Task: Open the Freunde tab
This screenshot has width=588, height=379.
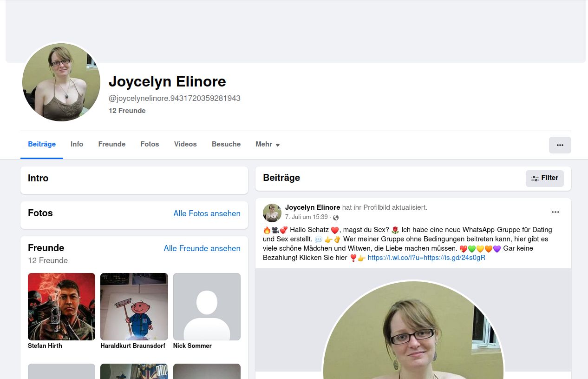Action: pyautogui.click(x=112, y=144)
